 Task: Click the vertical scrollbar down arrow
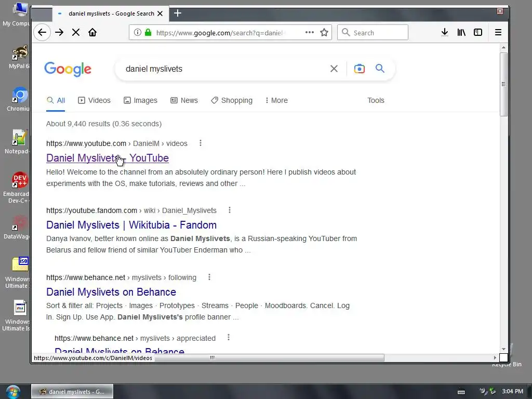pyautogui.click(x=503, y=349)
